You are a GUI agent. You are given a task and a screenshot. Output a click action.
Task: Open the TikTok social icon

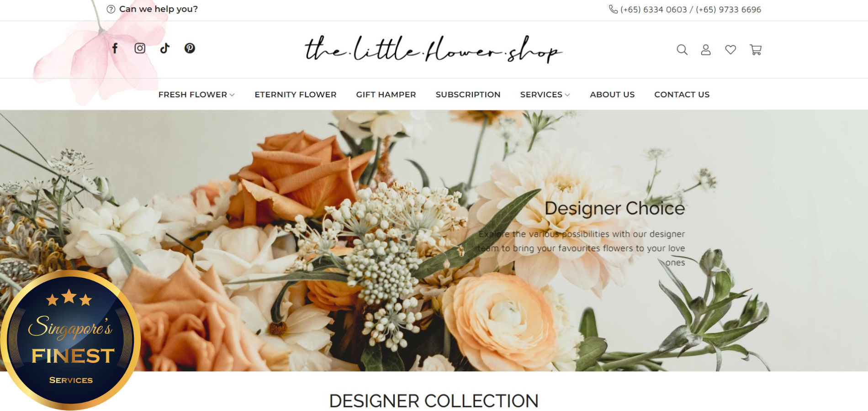(x=165, y=48)
